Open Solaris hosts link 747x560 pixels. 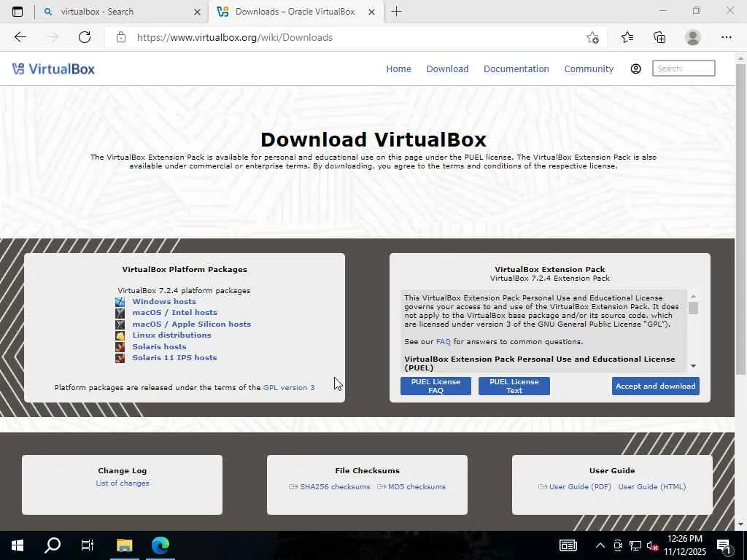click(x=159, y=346)
